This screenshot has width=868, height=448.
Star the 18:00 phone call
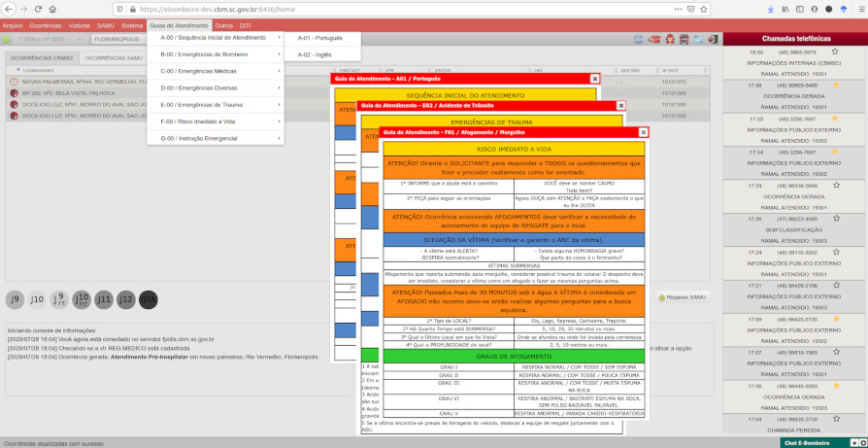[835, 52]
